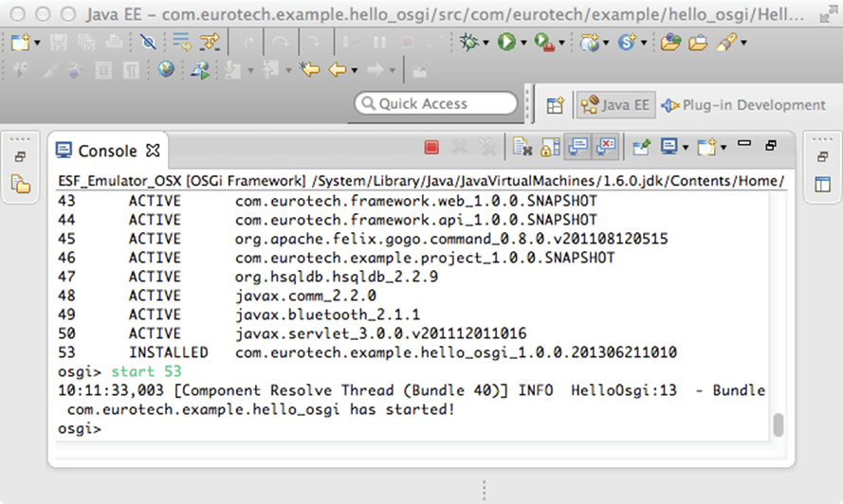Click into the Quick Access field
This screenshot has width=843, height=504.
(435, 103)
